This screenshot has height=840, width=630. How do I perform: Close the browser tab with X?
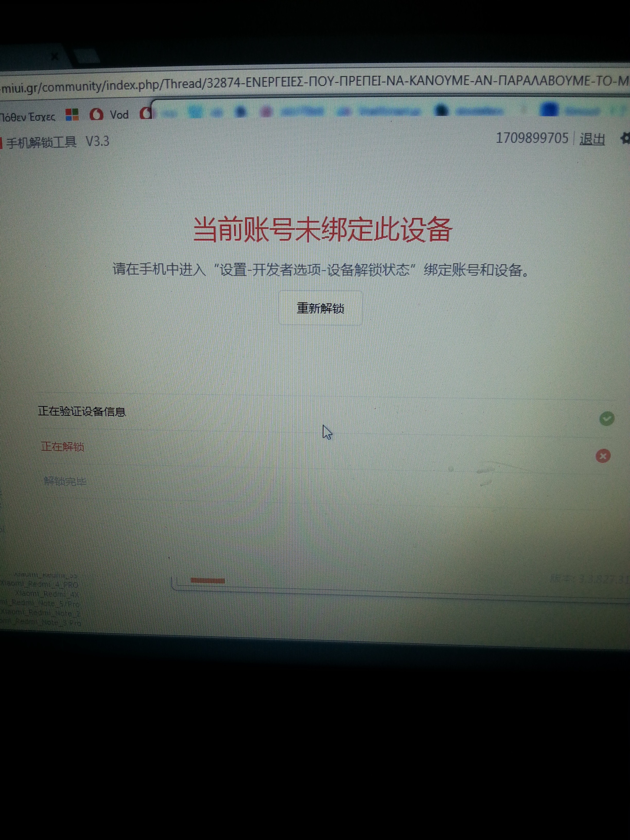55,57
